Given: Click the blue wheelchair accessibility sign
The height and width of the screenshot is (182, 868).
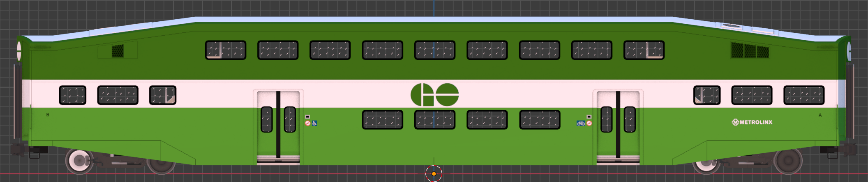Looking at the screenshot, I should coord(314,123).
